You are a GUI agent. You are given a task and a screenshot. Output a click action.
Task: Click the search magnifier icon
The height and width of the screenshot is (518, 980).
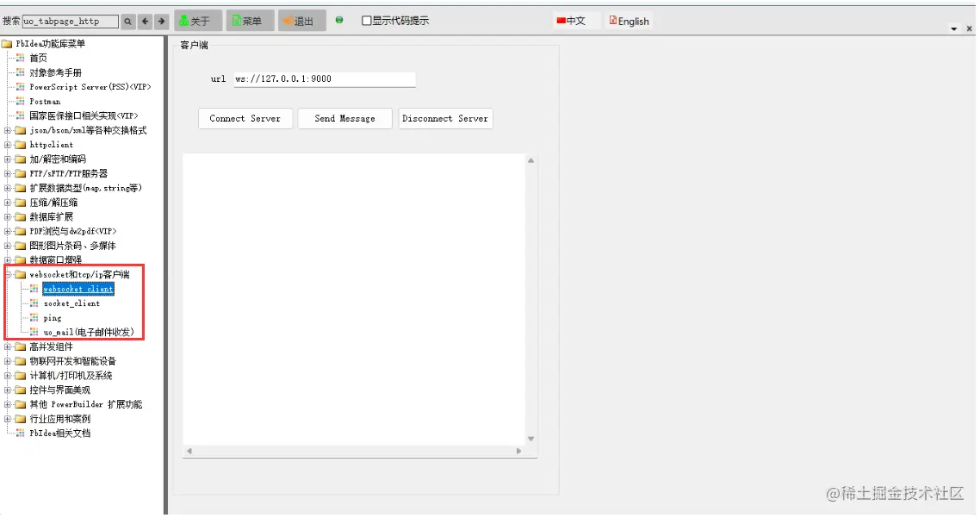127,21
